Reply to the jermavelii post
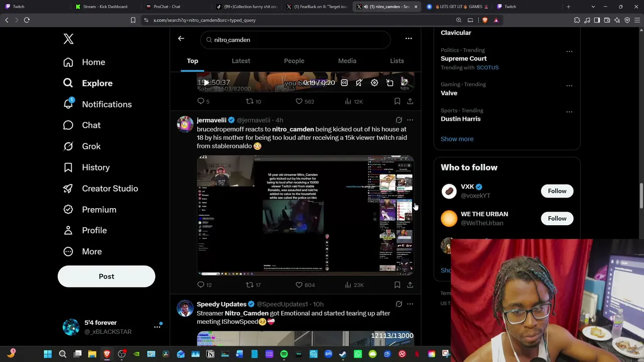Image resolution: width=644 pixels, height=362 pixels. [204, 285]
